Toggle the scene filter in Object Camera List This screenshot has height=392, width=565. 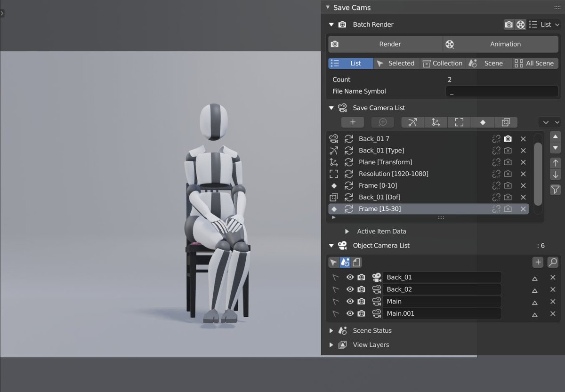(345, 262)
